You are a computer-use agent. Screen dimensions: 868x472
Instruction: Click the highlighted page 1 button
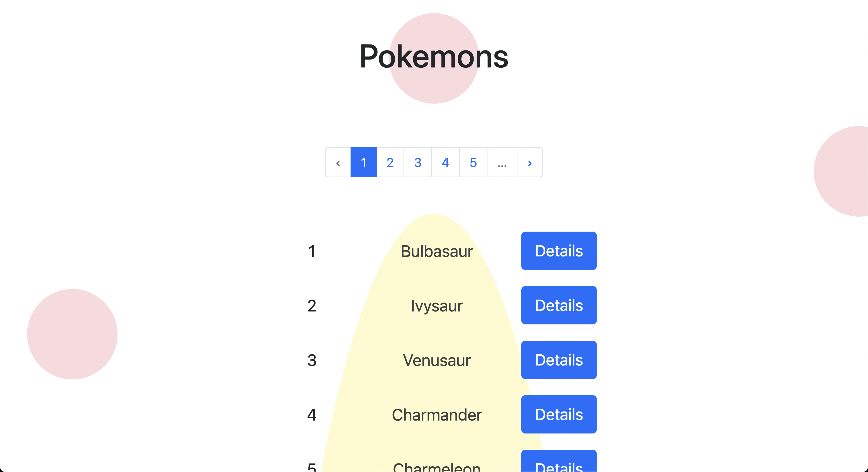(x=363, y=163)
